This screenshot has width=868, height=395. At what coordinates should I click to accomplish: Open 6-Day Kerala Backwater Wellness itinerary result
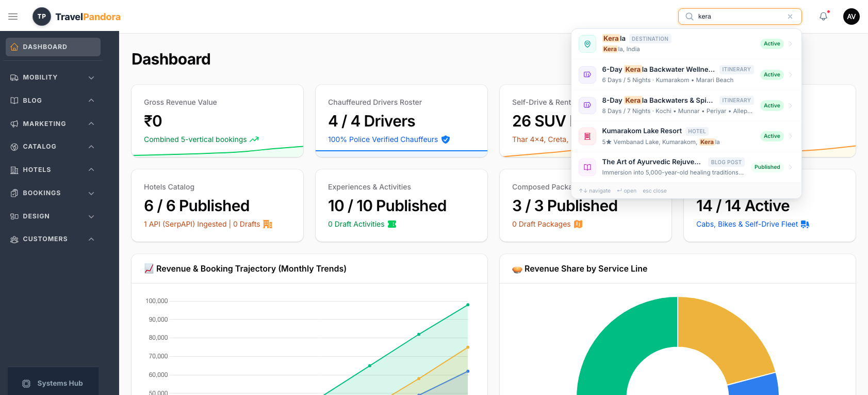click(x=686, y=74)
